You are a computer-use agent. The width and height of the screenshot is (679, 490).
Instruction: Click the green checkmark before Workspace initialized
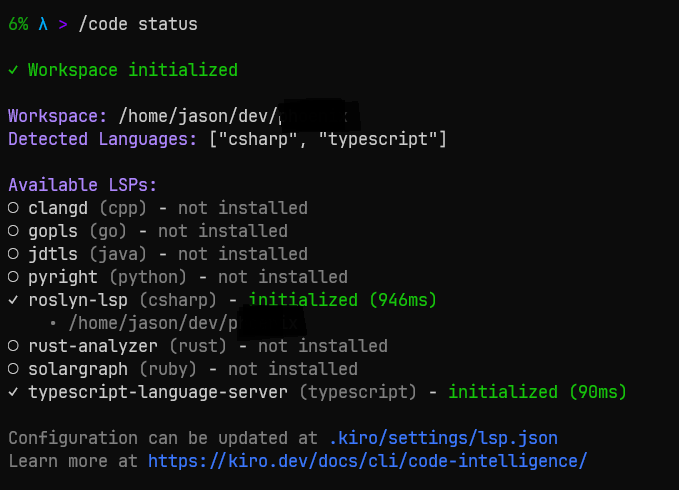click(x=13, y=70)
